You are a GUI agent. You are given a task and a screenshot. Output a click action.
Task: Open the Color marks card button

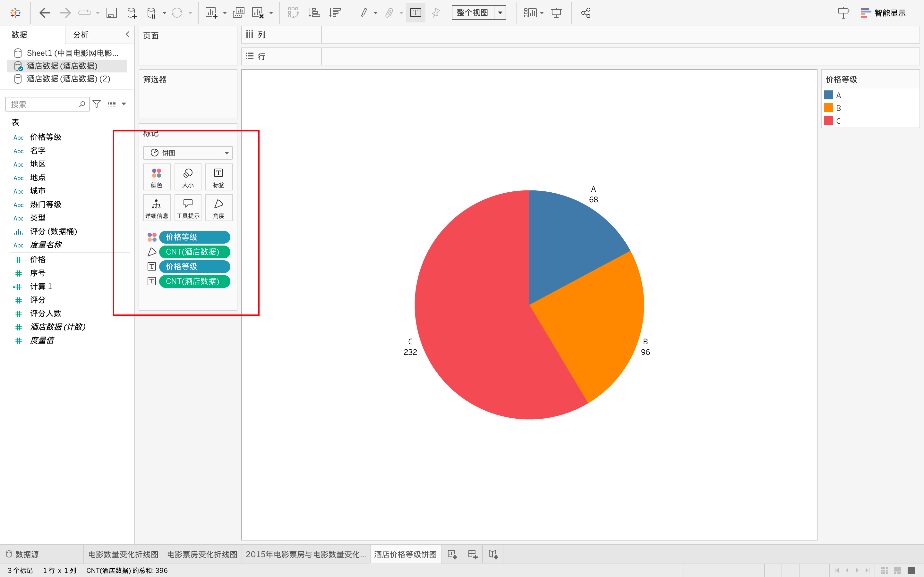pyautogui.click(x=157, y=177)
